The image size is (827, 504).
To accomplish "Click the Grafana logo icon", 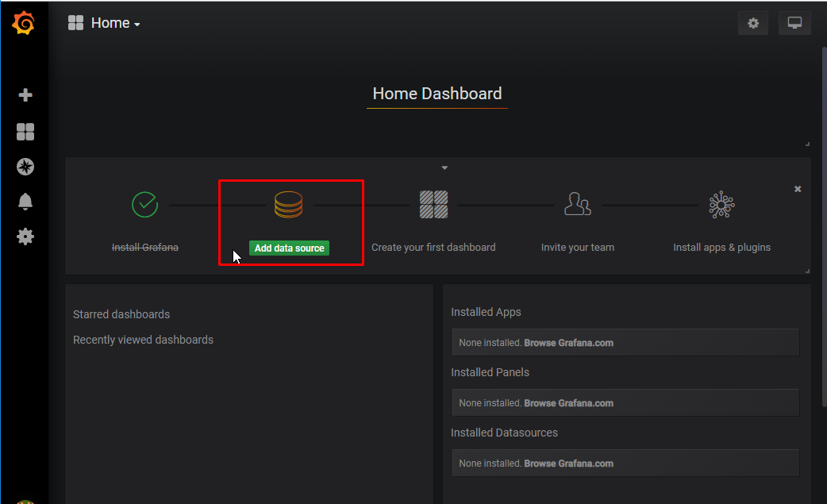I will click(23, 23).
